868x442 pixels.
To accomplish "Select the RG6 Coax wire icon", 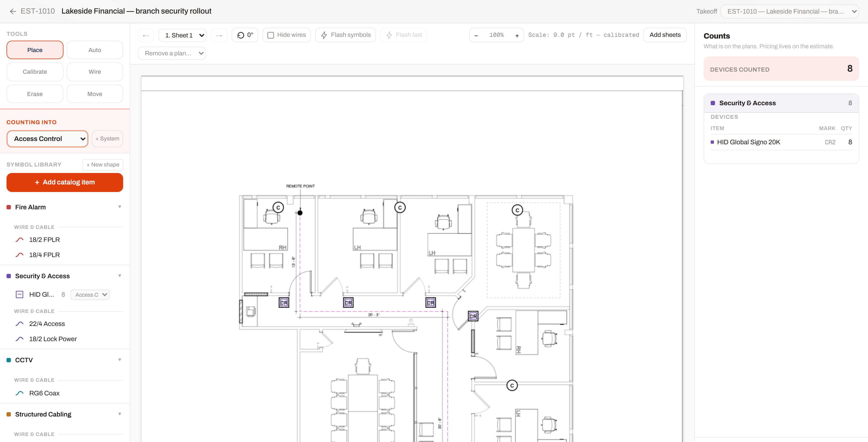I will 20,393.
